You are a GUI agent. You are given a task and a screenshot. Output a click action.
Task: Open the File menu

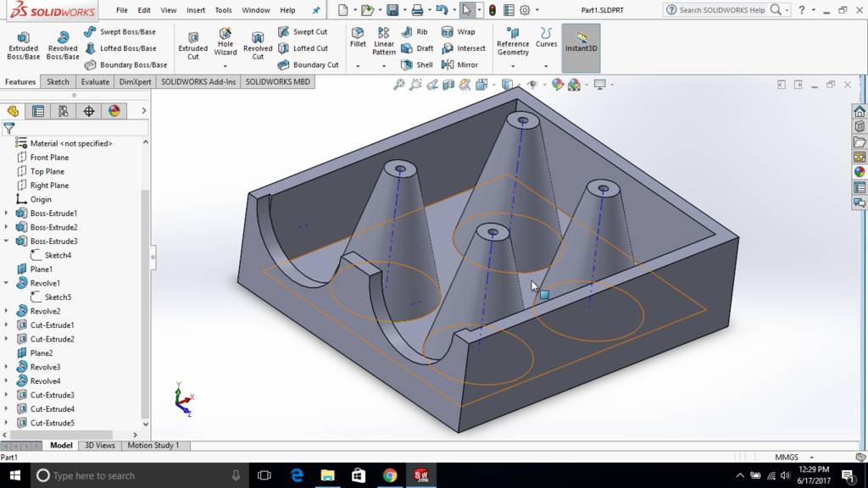click(122, 10)
